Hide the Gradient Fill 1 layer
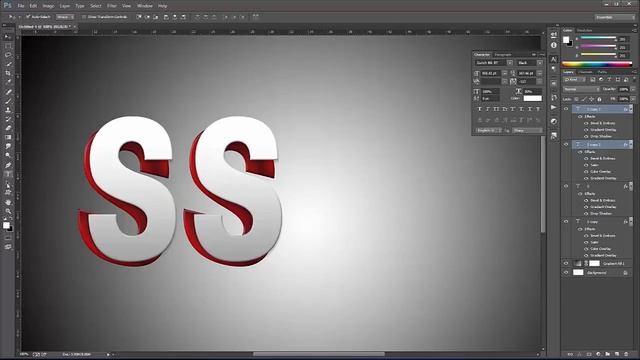Screen dimensions: 640x360 566,263
